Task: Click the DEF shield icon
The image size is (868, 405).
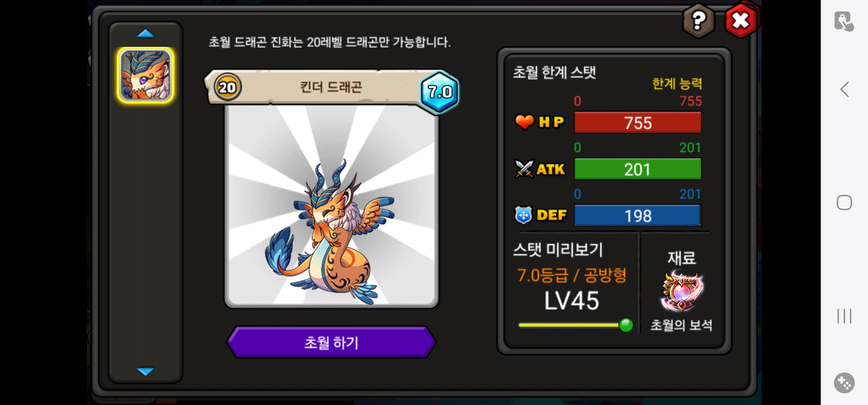Action: point(524,215)
